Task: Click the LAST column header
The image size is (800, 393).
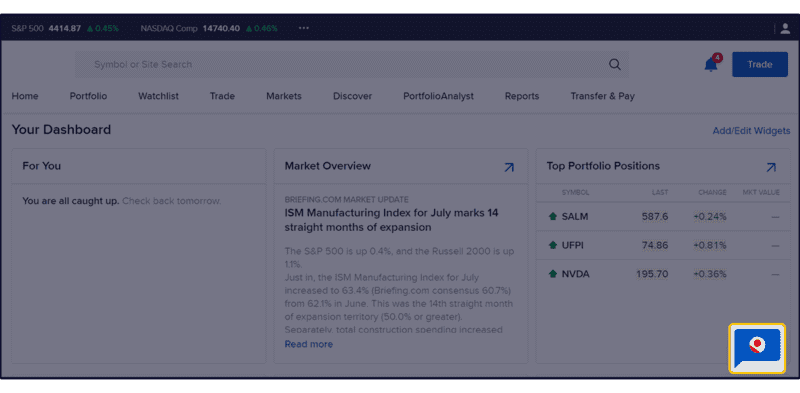Action: 660,192
